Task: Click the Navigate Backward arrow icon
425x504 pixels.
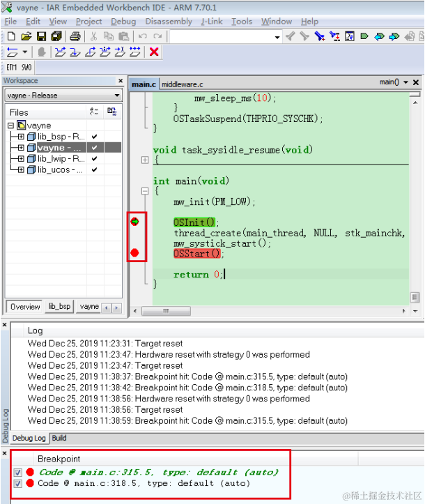Action: tap(380, 37)
